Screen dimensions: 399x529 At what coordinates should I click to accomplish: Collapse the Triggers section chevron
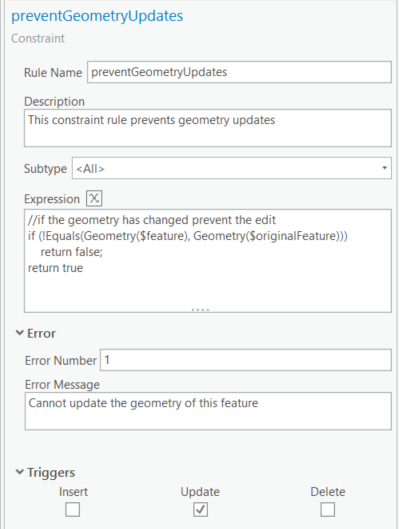click(20, 472)
